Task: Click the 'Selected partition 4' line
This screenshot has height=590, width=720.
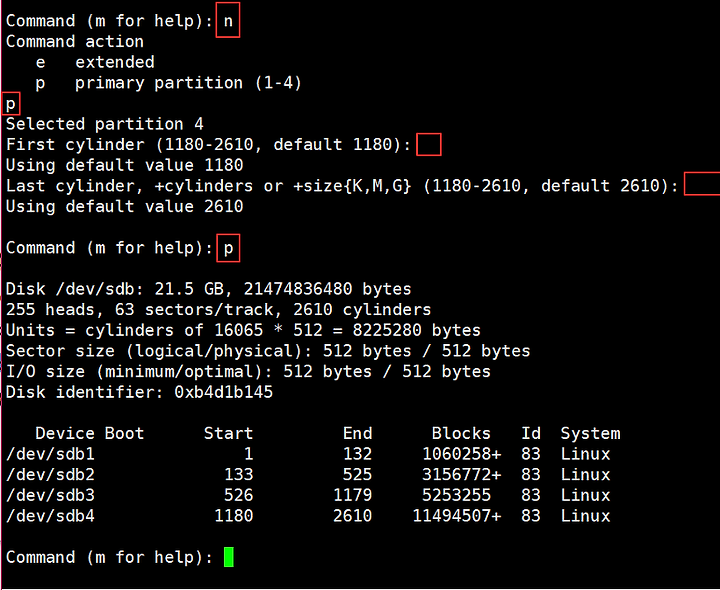Action: click(x=104, y=124)
